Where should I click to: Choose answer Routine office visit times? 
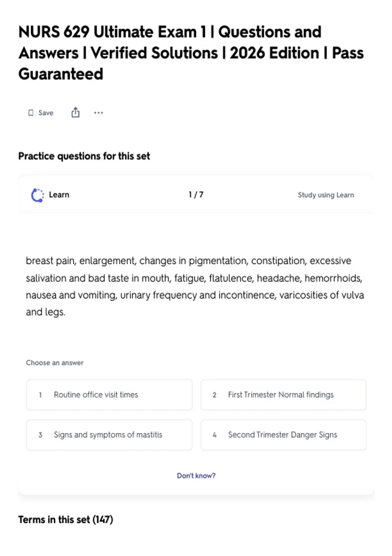[109, 395]
